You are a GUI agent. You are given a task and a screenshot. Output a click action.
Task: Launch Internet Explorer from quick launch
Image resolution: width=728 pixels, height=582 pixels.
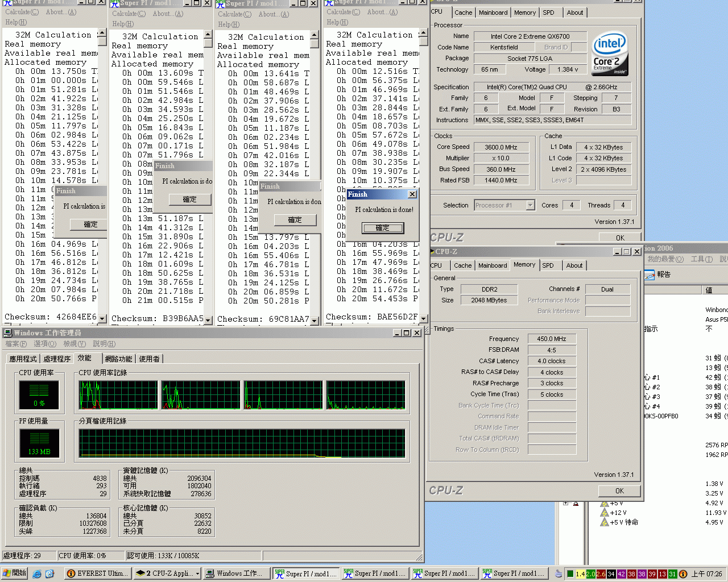pos(37,574)
